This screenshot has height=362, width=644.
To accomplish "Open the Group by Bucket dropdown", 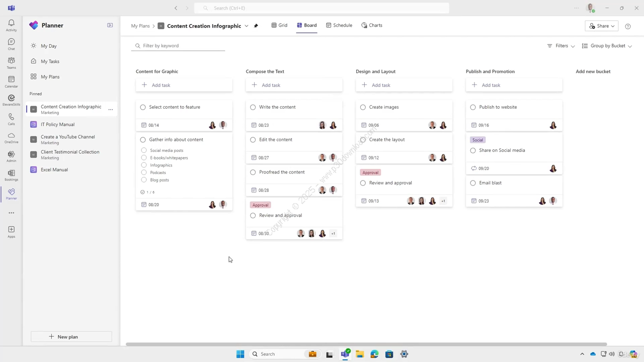I will pos(607,46).
